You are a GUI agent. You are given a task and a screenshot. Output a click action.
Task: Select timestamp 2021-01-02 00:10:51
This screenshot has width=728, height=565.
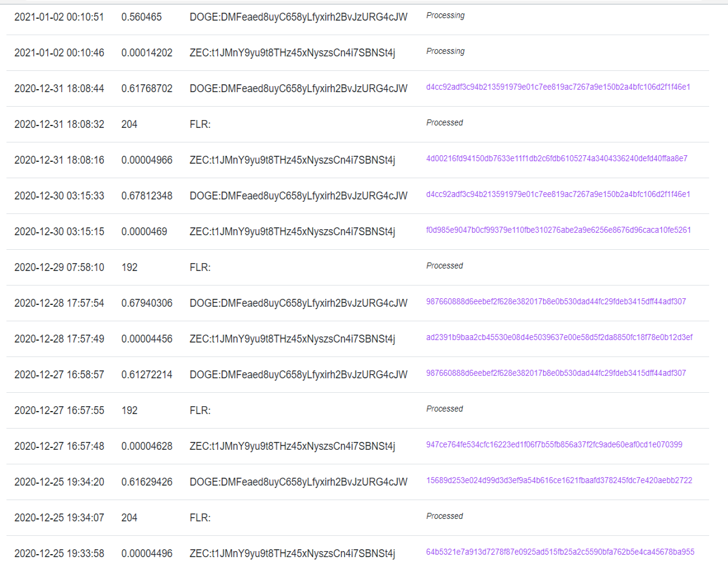[59, 17]
